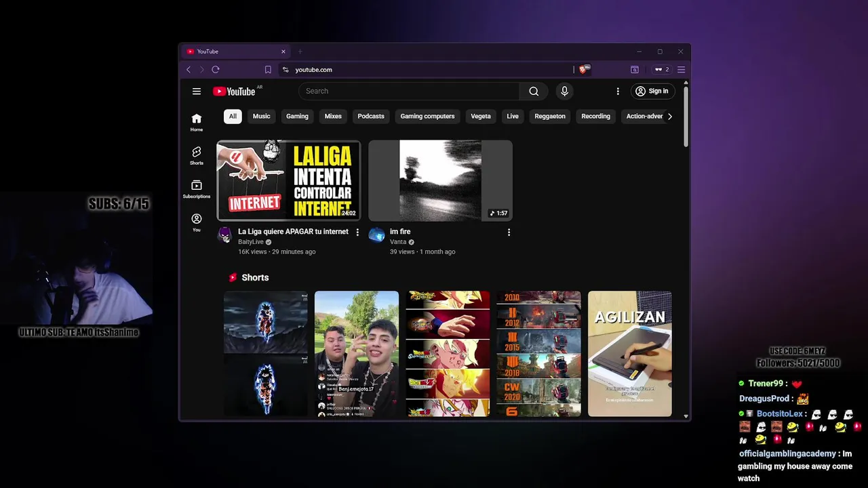Select the Action-adventure chip
868x488 pixels.
tap(642, 117)
